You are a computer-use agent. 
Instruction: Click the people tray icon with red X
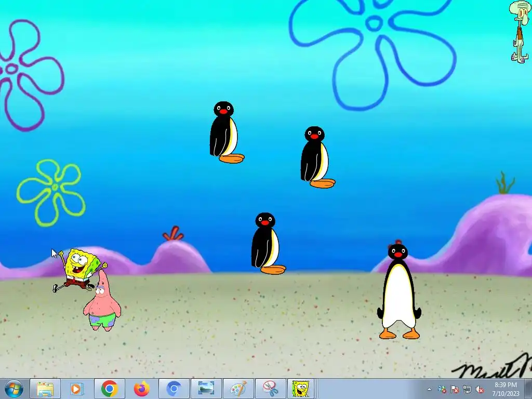[442, 390]
